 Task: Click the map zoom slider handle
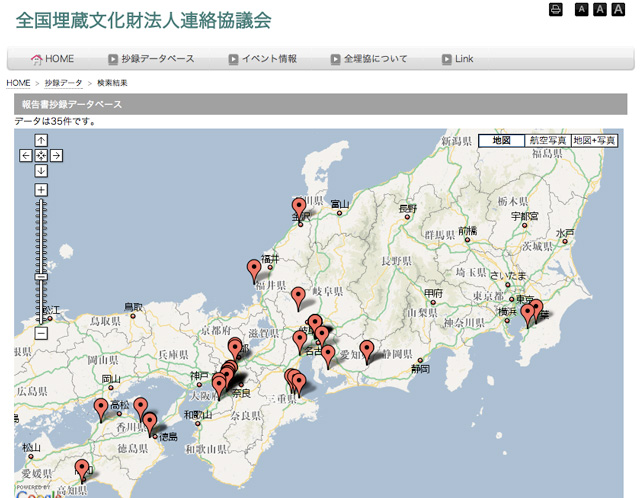tap(41, 277)
